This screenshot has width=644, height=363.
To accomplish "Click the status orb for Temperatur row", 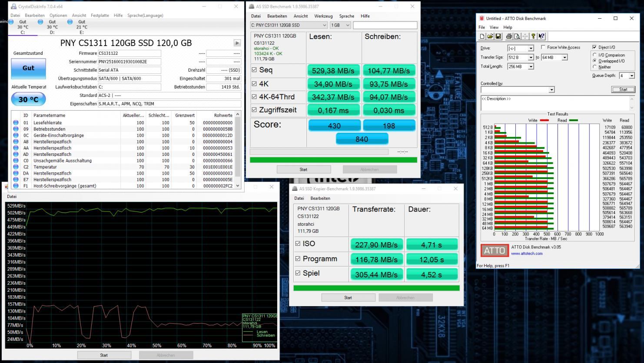I will click(16, 167).
